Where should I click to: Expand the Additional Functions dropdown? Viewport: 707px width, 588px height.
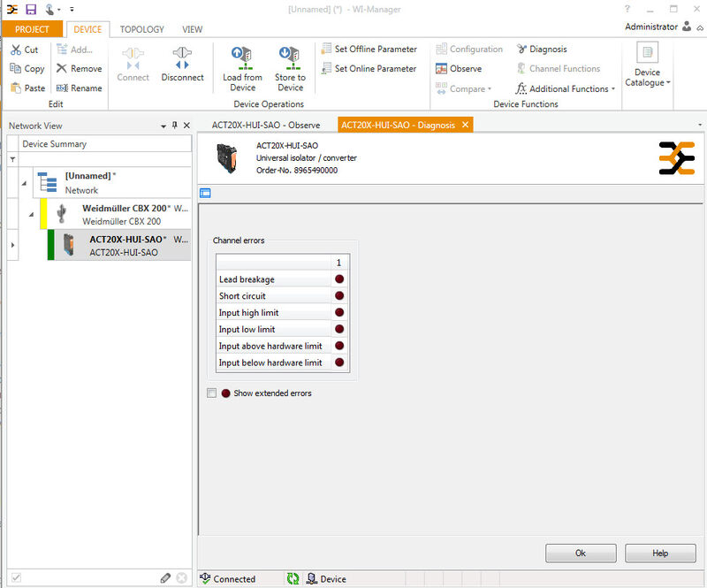tap(614, 89)
